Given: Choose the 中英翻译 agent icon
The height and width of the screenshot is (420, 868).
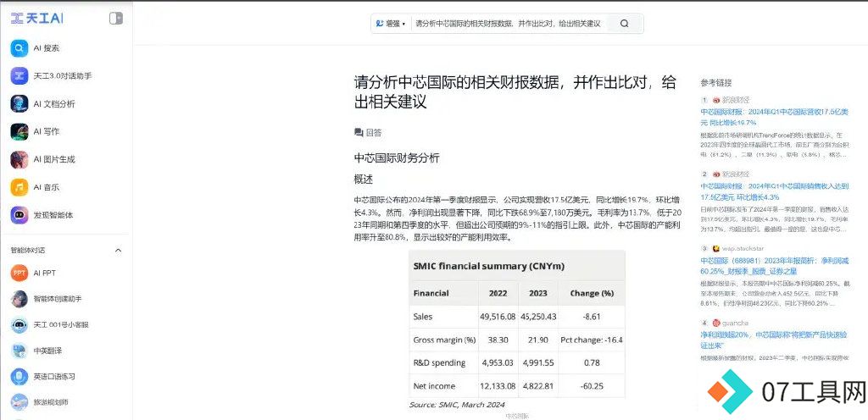Looking at the screenshot, I should [x=19, y=351].
